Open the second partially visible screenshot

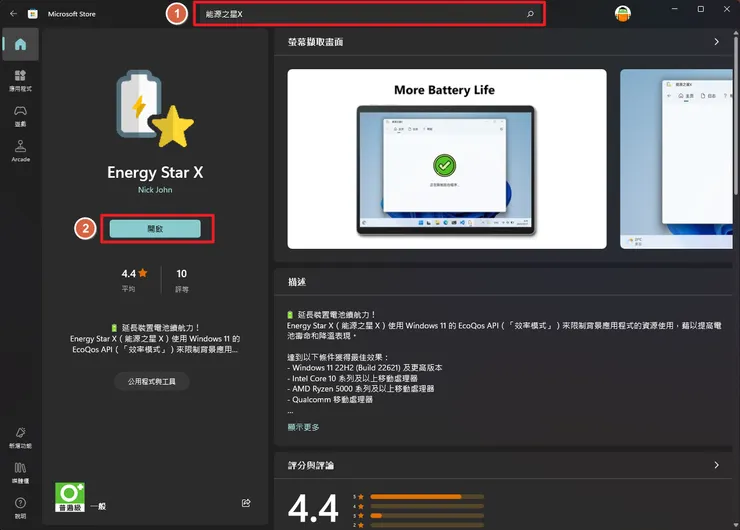click(x=676, y=159)
